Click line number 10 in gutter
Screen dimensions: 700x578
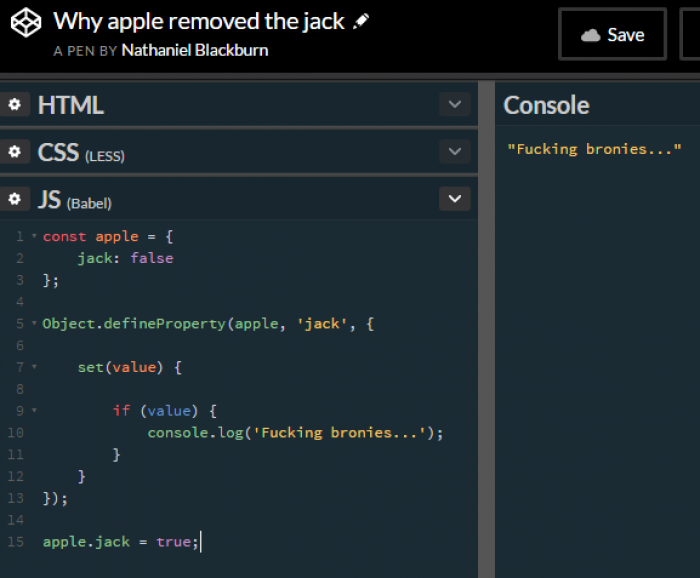pyautogui.click(x=16, y=432)
